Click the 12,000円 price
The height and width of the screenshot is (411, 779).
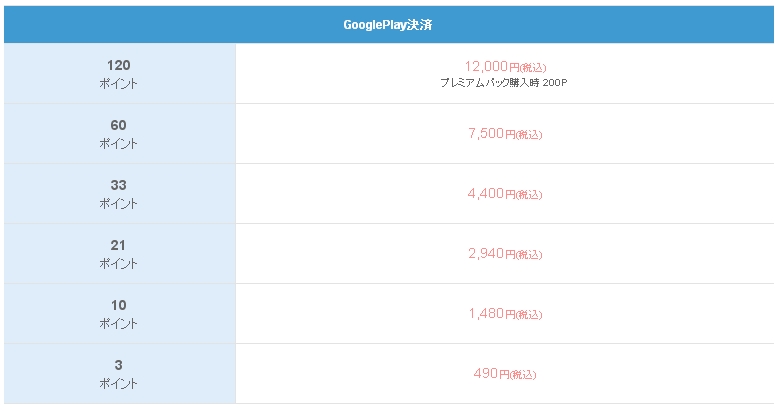(505, 66)
